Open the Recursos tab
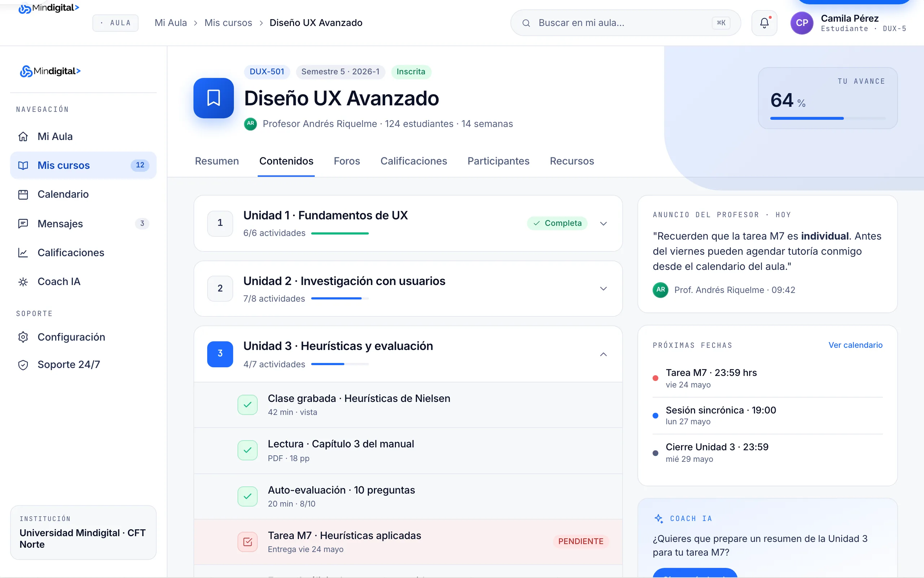This screenshot has height=578, width=924. [571, 161]
